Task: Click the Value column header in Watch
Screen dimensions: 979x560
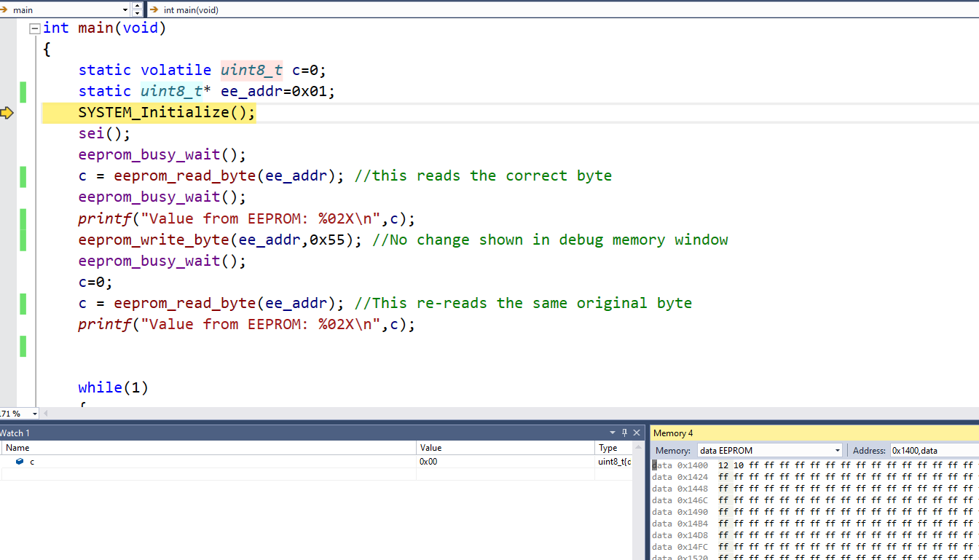Action: click(430, 448)
